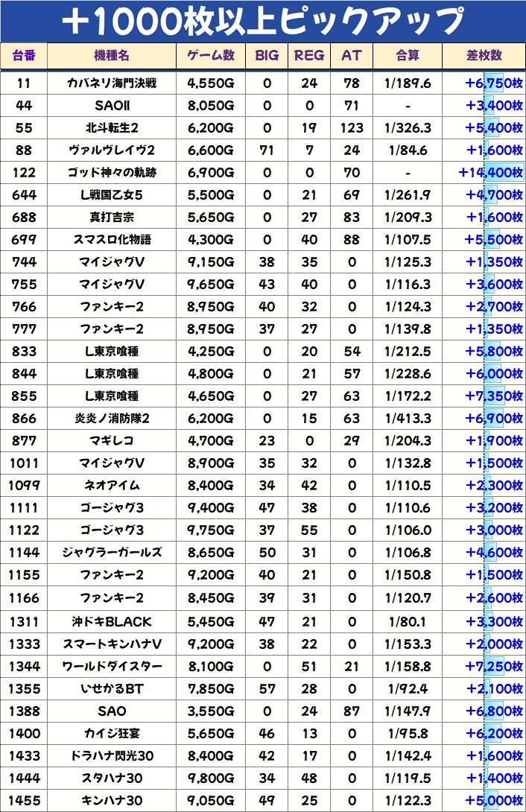Select the L戦国乙女5 machine name cell
This screenshot has height=812, width=526.
pos(112,194)
